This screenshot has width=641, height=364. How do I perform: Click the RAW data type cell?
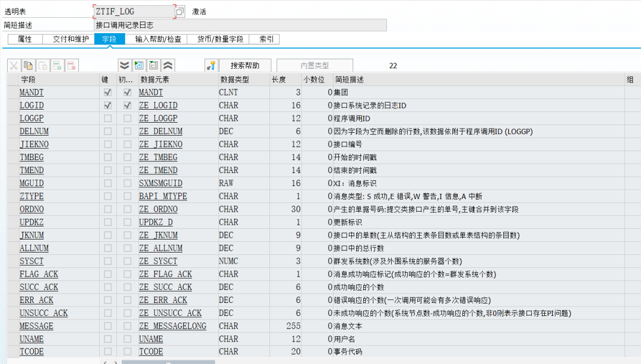[x=226, y=183]
